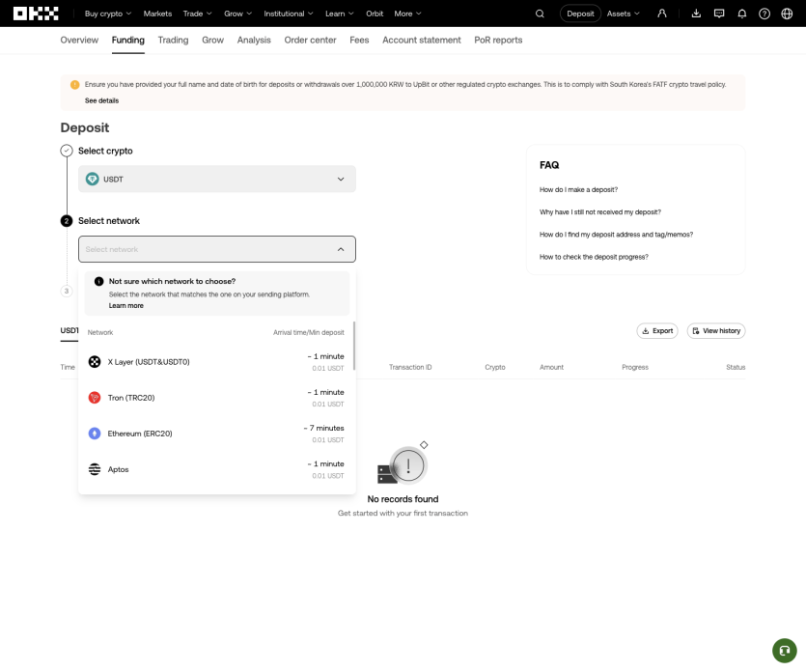The height and width of the screenshot is (672, 806).
Task: Click the Amount column header
Action: [551, 367]
